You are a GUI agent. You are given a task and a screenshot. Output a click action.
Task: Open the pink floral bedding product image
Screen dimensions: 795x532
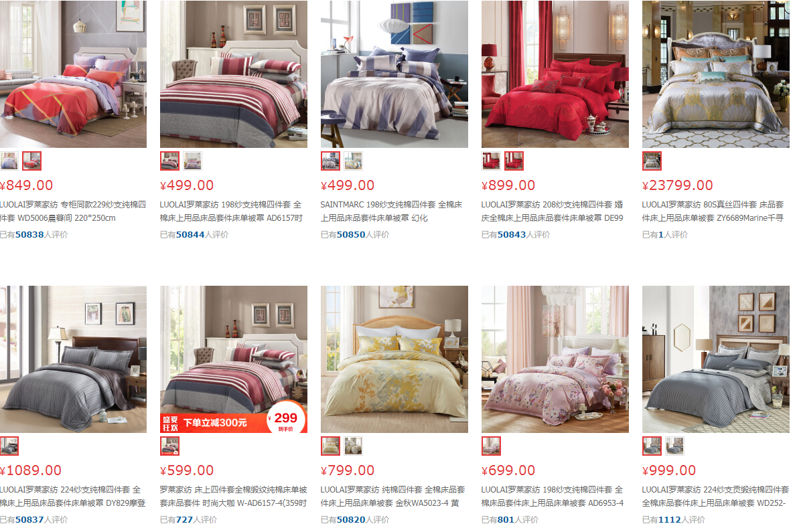pos(555,359)
